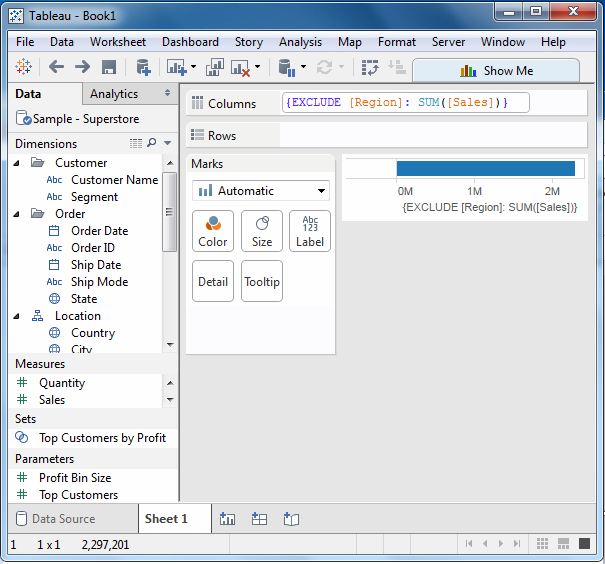Click the Dimensions search magnifier
The width and height of the screenshot is (605, 564).
(152, 143)
